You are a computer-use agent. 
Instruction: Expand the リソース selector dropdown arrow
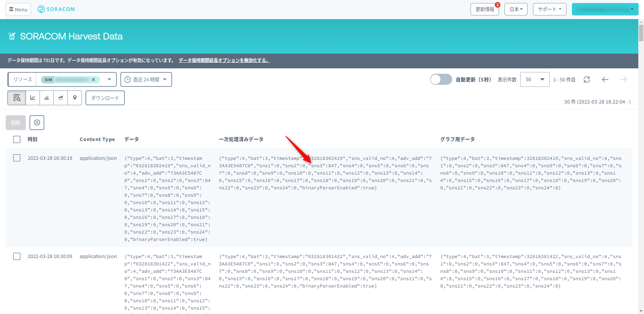109,79
